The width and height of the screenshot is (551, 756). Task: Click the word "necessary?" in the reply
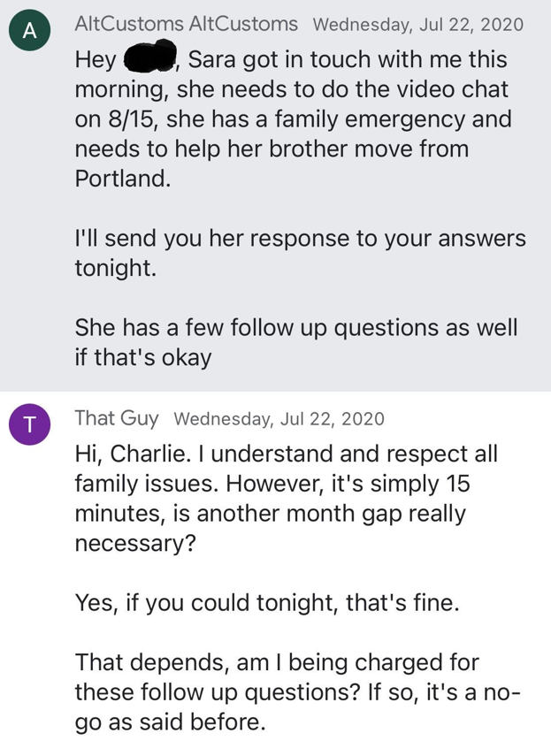(135, 545)
